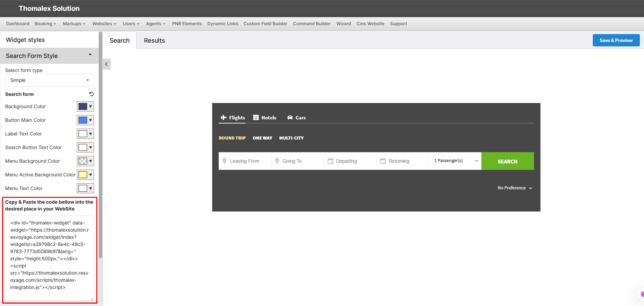This screenshot has height=306, width=644.
Task: Open Button Main Color swatch picker
Action: (x=85, y=120)
